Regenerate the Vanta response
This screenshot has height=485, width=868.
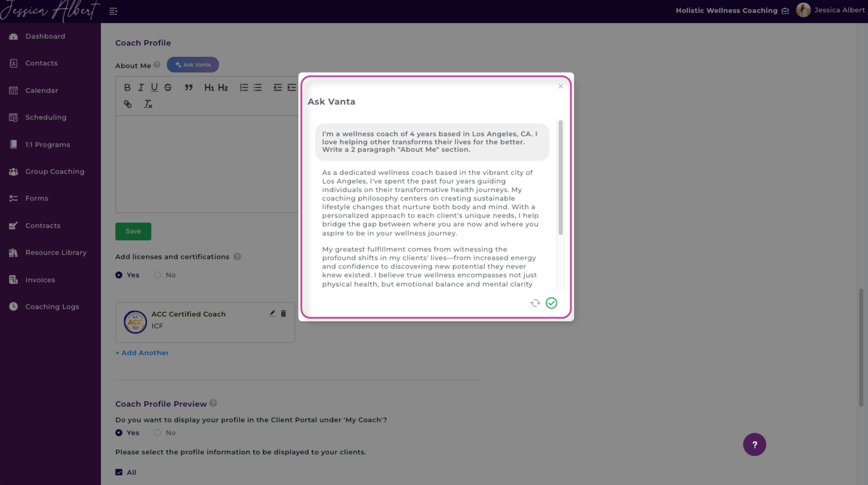[535, 303]
